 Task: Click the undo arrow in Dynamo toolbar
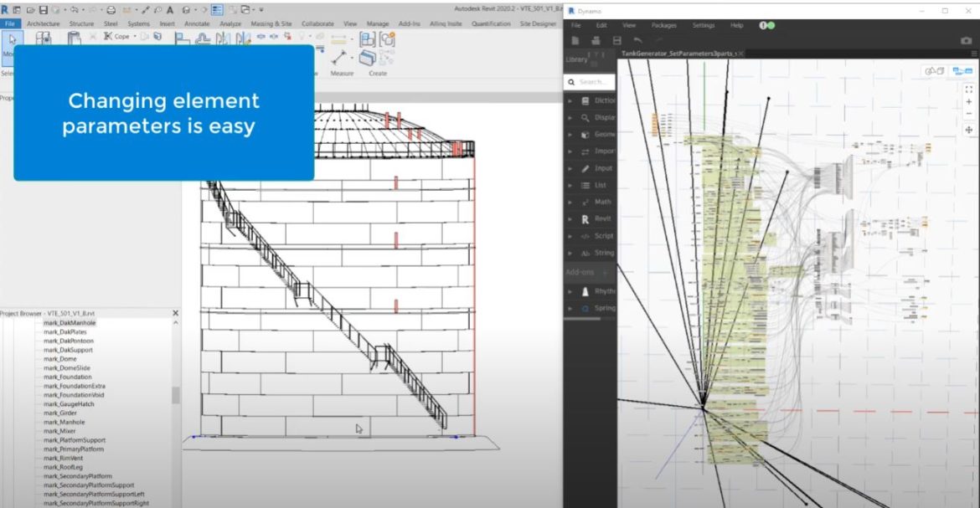pyautogui.click(x=638, y=40)
